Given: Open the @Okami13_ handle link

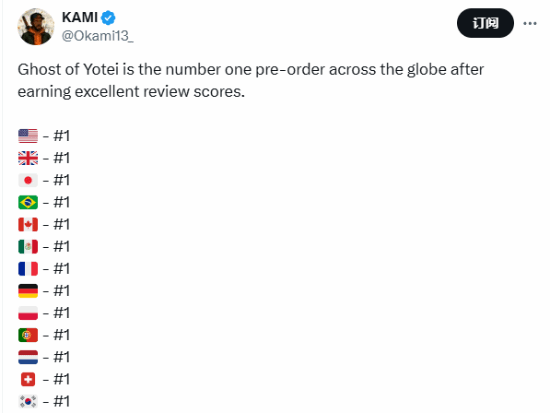Looking at the screenshot, I should tap(98, 36).
